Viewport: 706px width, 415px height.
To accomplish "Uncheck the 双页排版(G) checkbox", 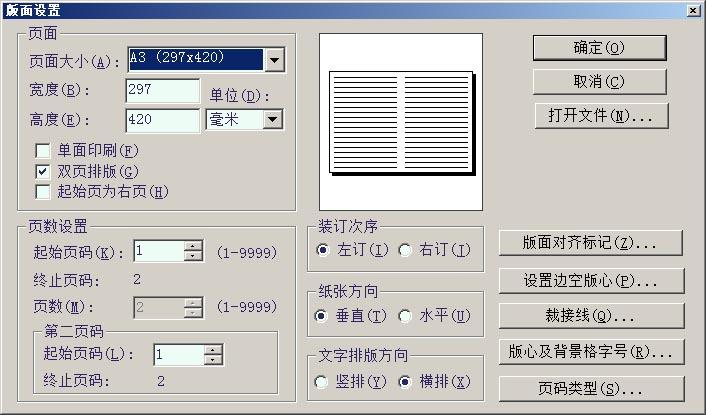I will (x=43, y=171).
